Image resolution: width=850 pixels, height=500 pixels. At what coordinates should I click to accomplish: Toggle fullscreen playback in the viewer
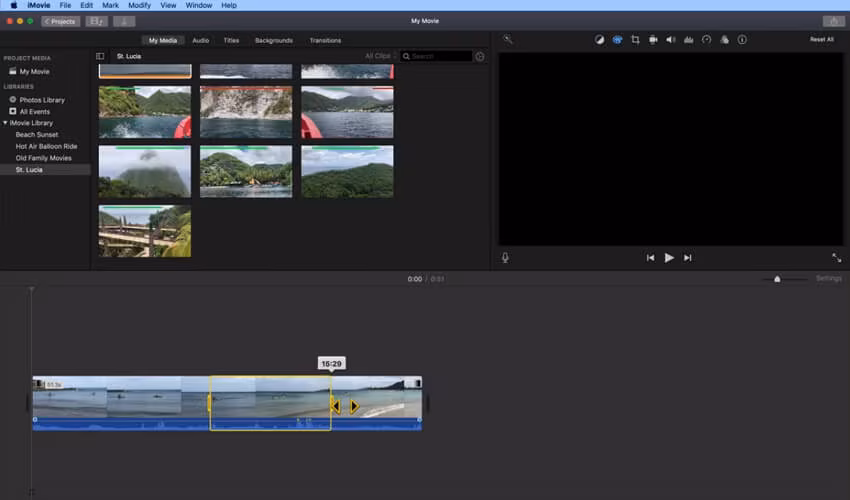tap(836, 258)
